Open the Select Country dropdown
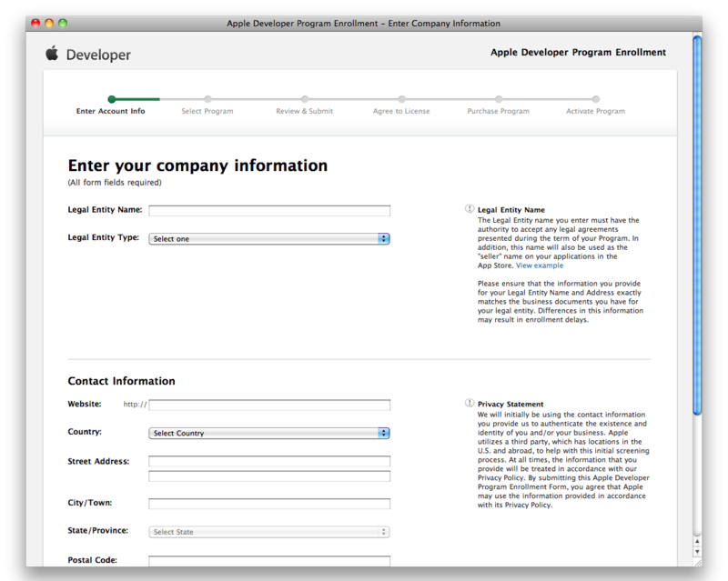The image size is (728, 581). [x=269, y=433]
